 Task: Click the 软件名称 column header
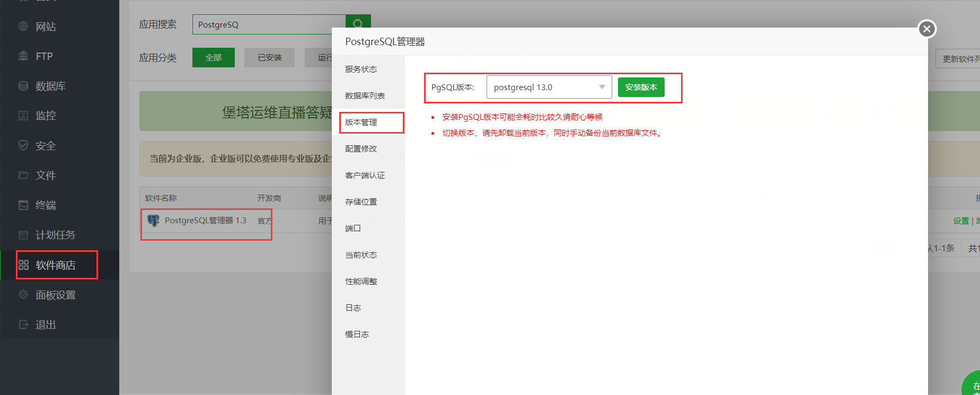coord(161,198)
